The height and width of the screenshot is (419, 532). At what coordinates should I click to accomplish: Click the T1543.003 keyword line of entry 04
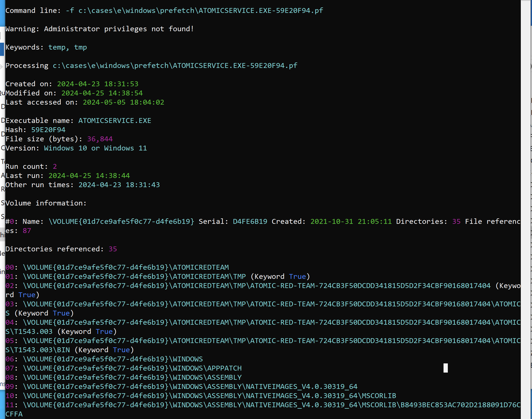[61, 332]
